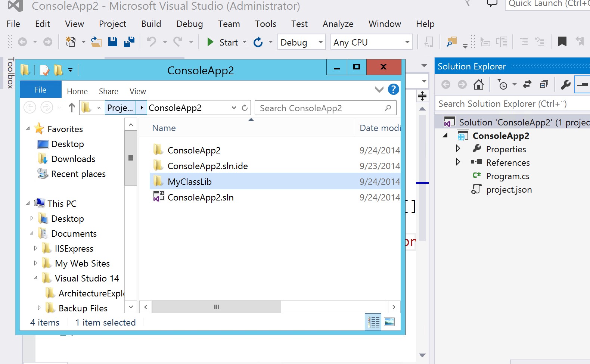Open the View ribbon tab in Explorer
590x364 pixels.
pyautogui.click(x=138, y=91)
